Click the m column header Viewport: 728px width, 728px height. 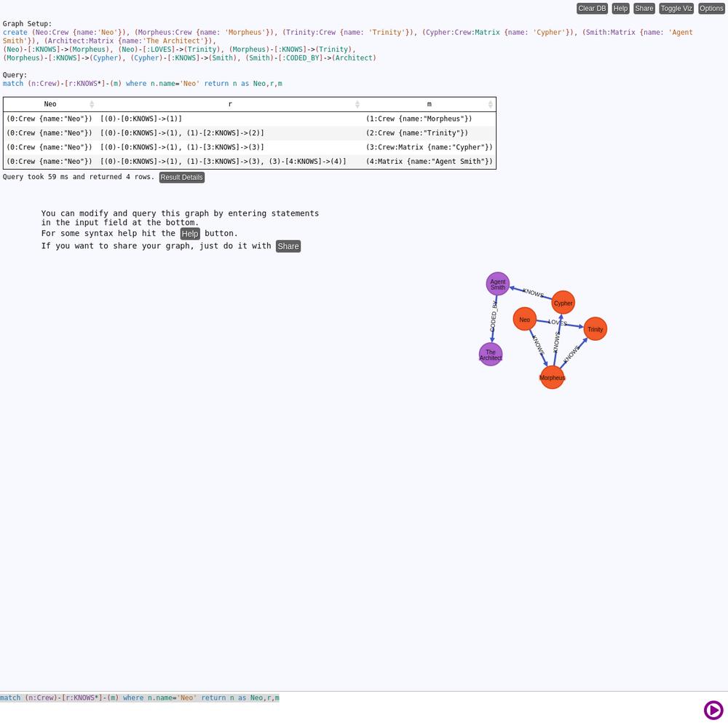(x=429, y=104)
